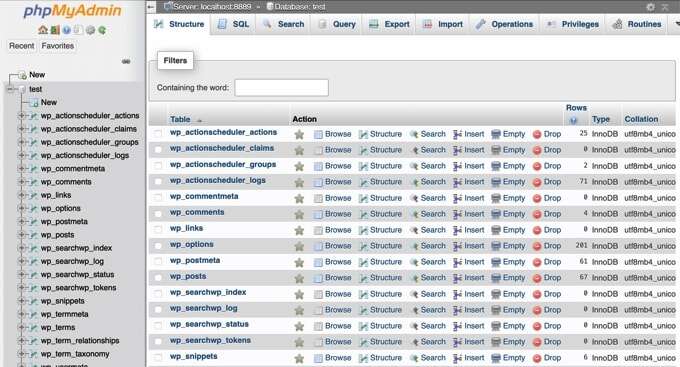Screen dimensions: 680x367
Task: Open the Import tab
Action: 443,24
